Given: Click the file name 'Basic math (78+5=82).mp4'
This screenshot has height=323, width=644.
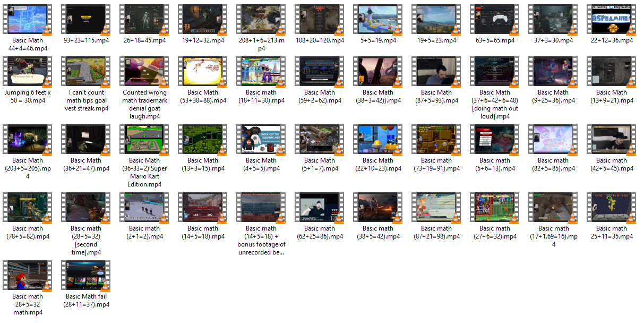Looking at the screenshot, I should click(28, 233).
